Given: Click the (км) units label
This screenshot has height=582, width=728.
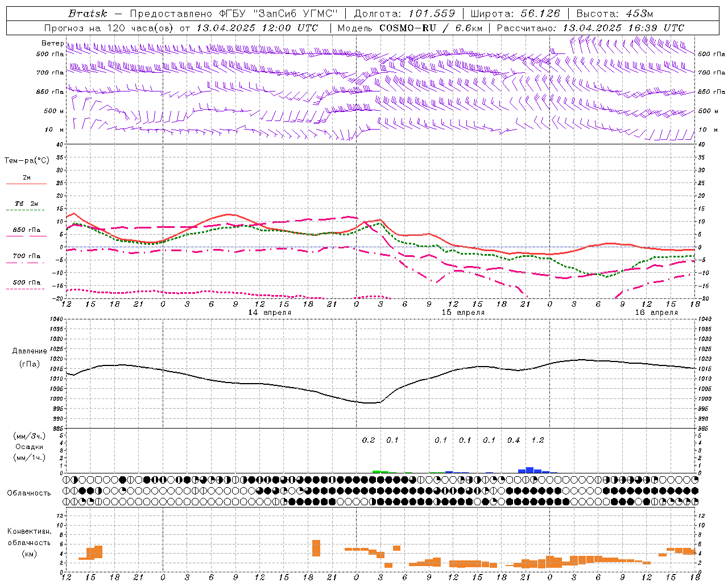Looking at the screenshot, I should click(30, 554).
